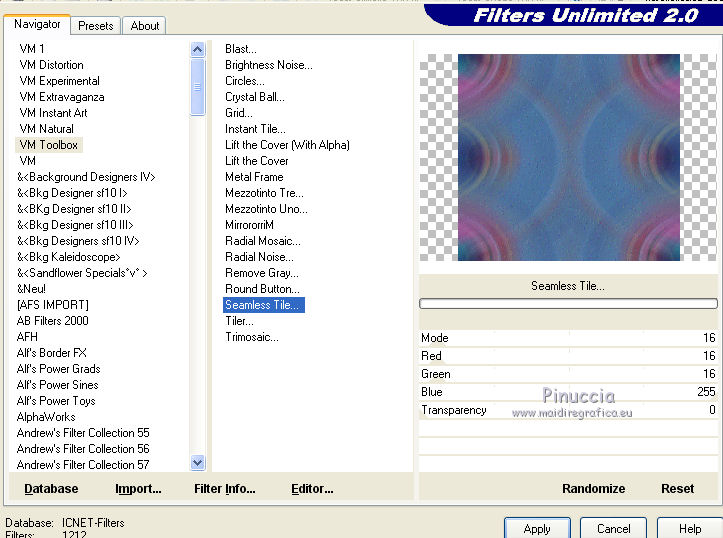Apply the Seamless Tile filter
Image resolution: width=723 pixels, height=538 pixels.
(x=537, y=528)
